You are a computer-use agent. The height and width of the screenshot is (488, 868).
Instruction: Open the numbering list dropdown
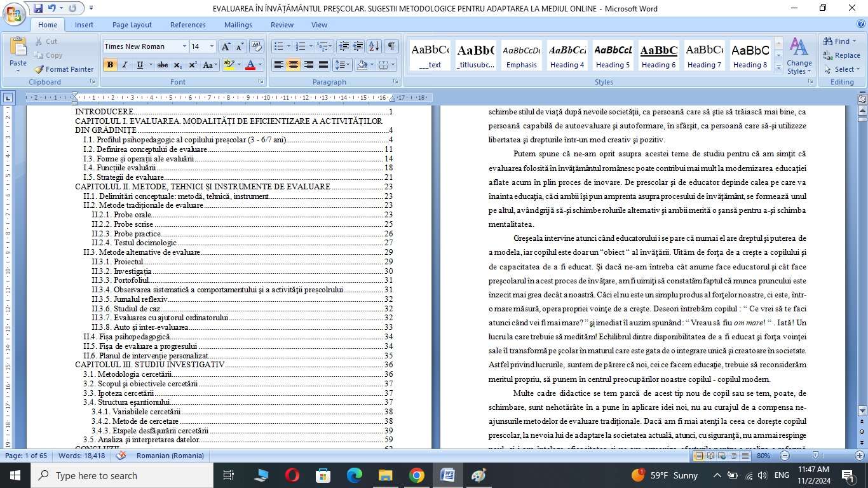311,46
